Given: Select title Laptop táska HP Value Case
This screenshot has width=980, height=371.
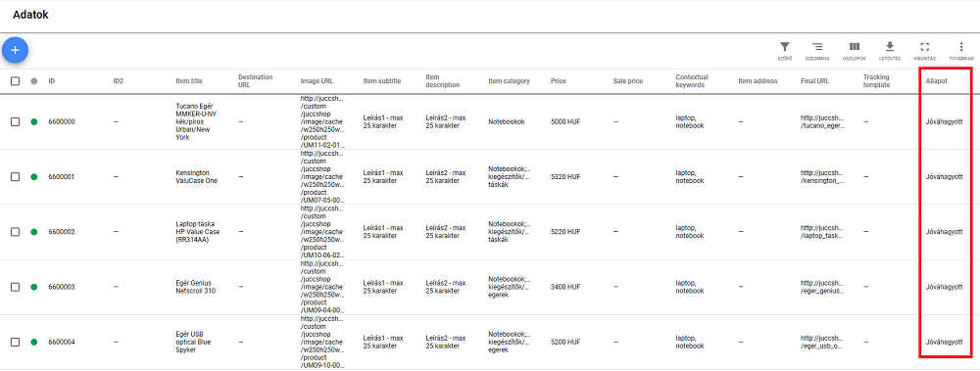Looking at the screenshot, I should [x=199, y=232].
